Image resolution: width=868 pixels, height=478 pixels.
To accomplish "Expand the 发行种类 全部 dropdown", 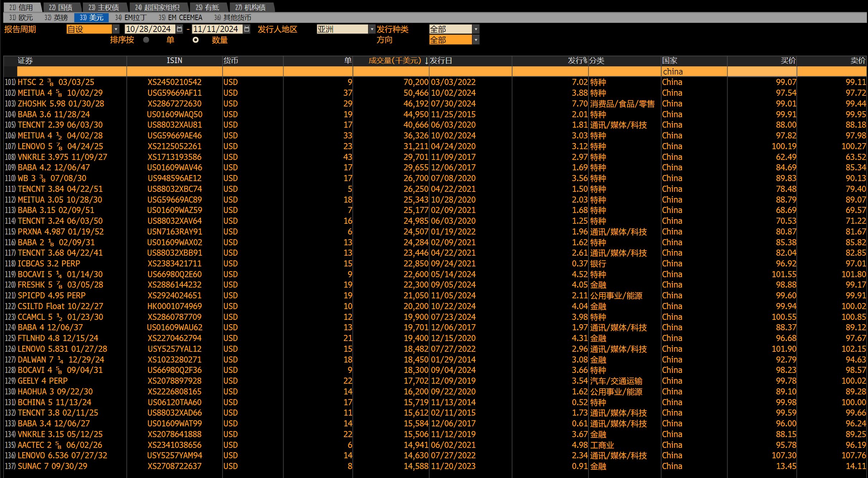I will click(476, 29).
